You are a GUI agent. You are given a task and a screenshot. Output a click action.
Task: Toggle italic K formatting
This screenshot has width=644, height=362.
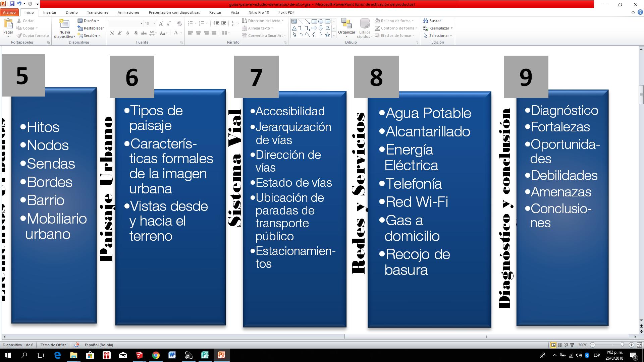coord(119,33)
